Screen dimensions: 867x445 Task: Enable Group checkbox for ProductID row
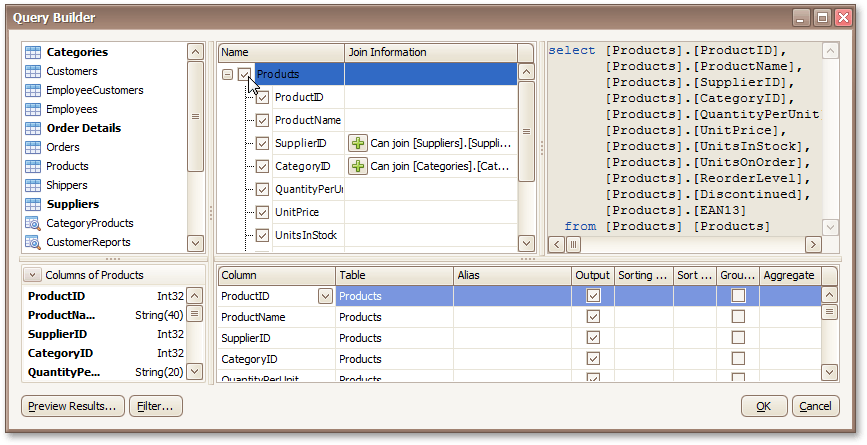coord(738,296)
